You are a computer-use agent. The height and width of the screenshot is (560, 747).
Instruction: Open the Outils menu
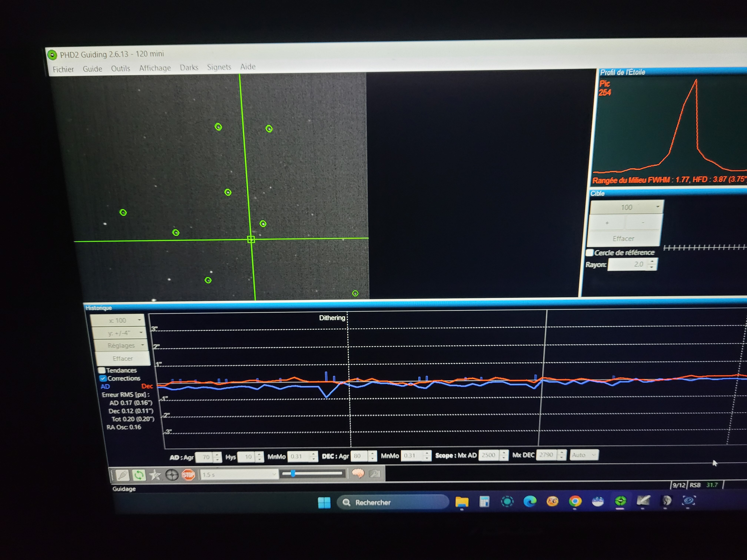pos(121,69)
